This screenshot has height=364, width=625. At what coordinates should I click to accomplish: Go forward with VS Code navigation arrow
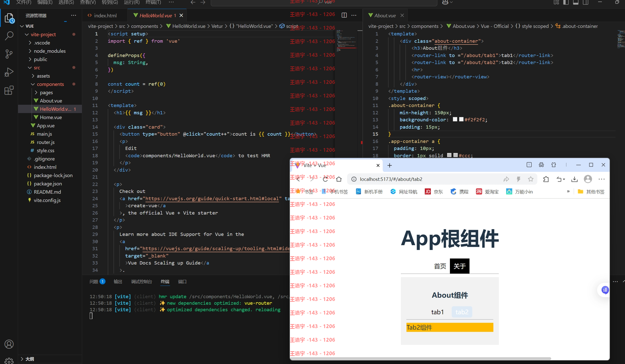coord(203,2)
